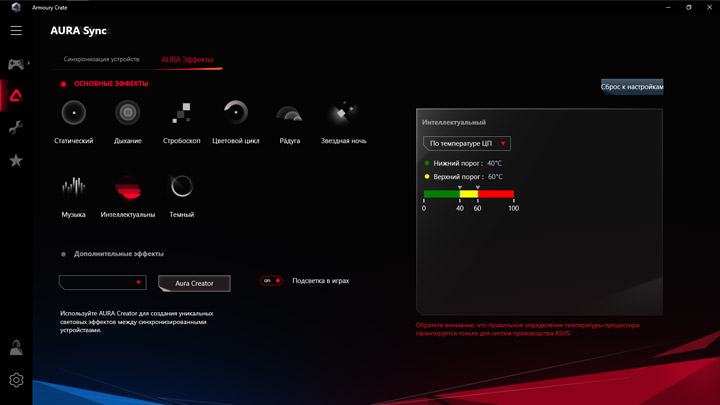Screen dimensions: 720x405
Task: Click the lower threshold slider marker at 40
Action: 460,187
